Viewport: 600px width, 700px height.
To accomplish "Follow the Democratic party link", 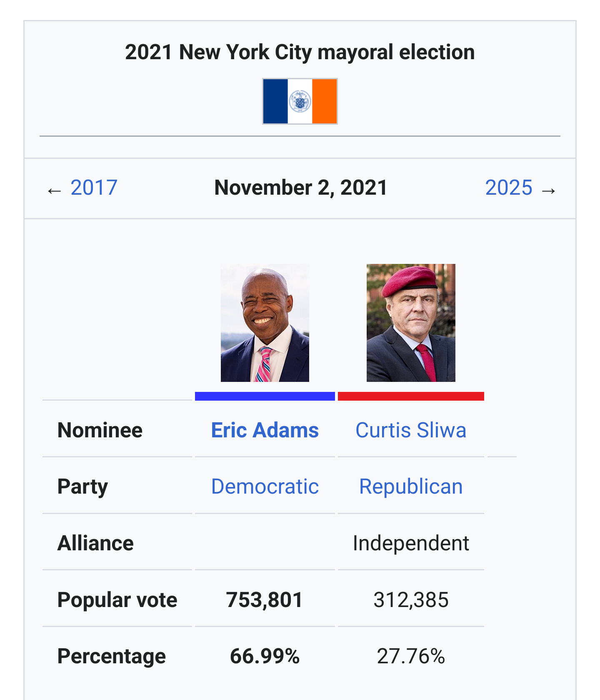I will coord(265,487).
